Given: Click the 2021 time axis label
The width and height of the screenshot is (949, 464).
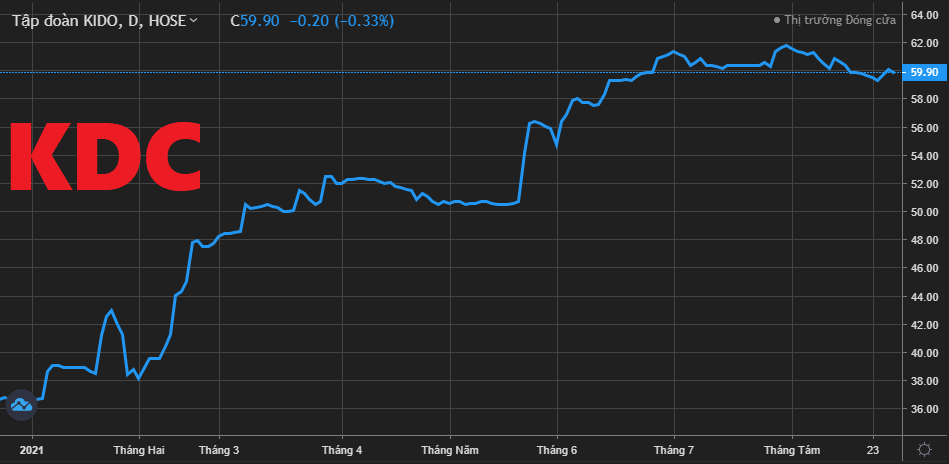Looking at the screenshot, I should click(31, 450).
